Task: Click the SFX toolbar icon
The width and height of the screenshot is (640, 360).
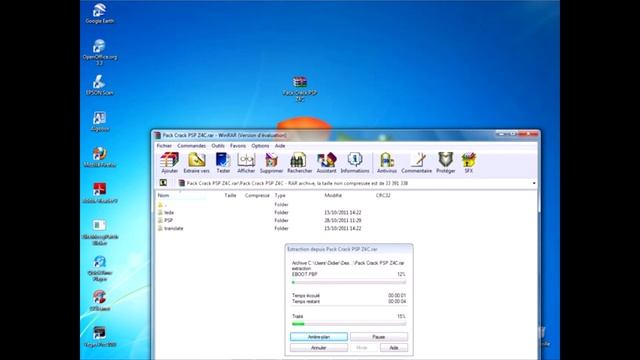Action: coord(468,163)
